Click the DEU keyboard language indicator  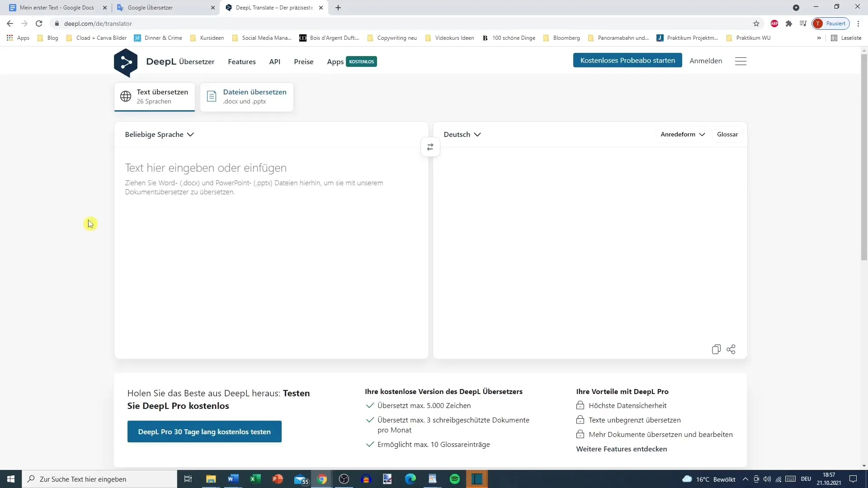[x=806, y=479]
